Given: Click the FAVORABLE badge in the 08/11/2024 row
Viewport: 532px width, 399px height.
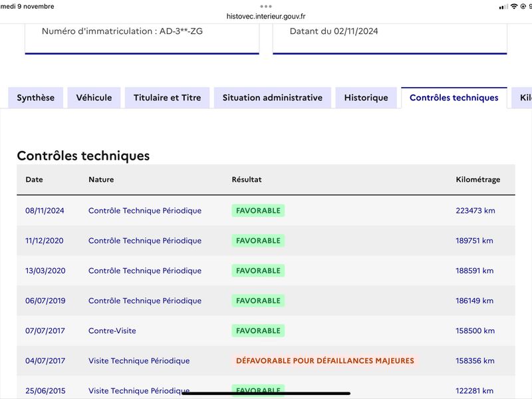Looking at the screenshot, I should point(258,211).
